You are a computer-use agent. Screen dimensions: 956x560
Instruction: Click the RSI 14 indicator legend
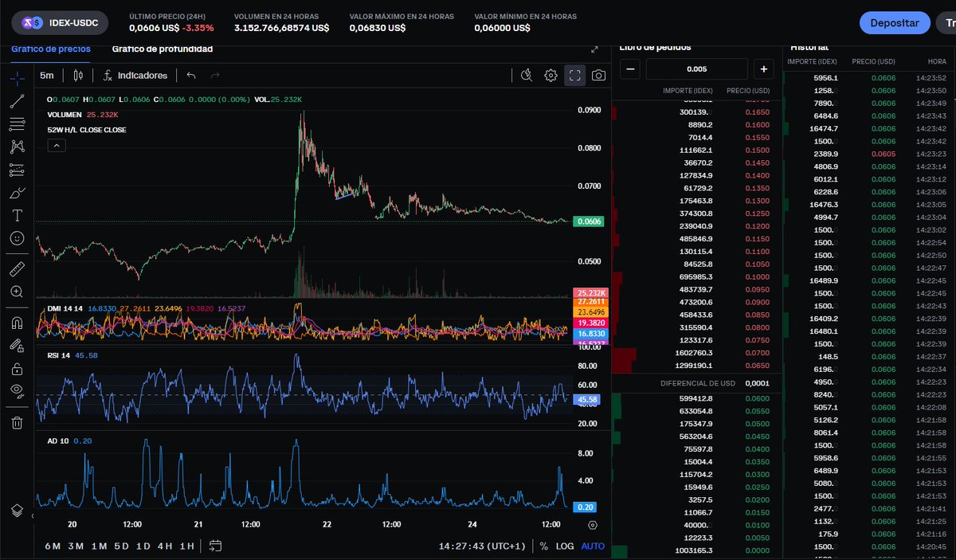point(58,355)
